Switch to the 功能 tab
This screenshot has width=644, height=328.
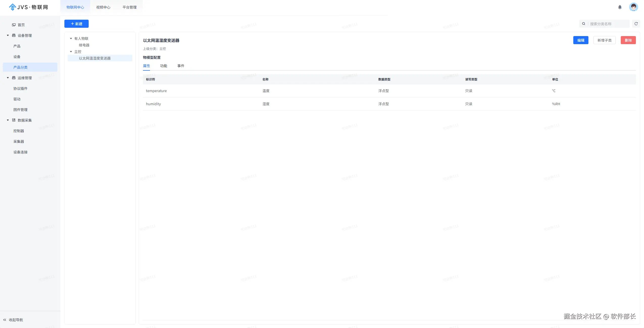pos(163,66)
